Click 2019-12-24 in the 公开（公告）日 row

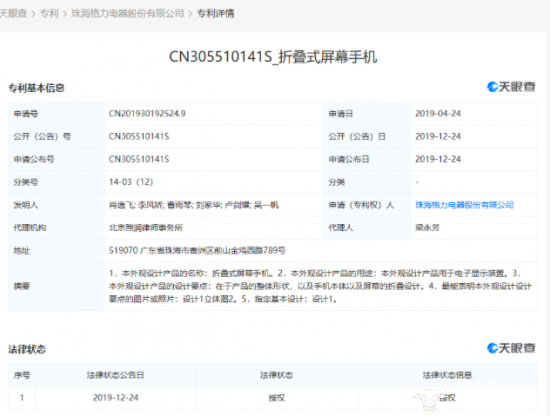438,136
